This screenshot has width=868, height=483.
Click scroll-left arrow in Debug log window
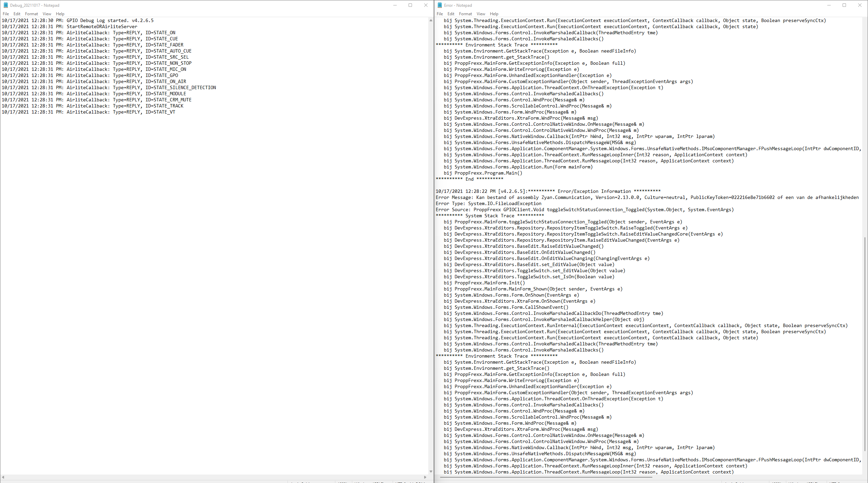pyautogui.click(x=3, y=477)
